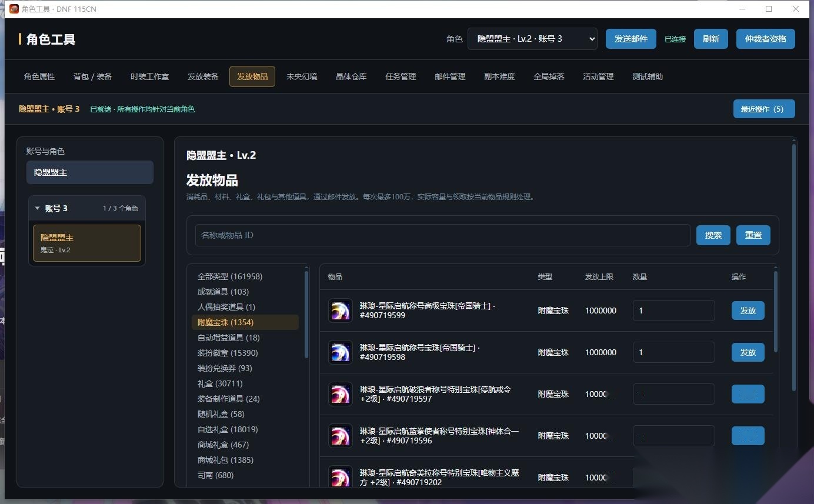The image size is (814, 504).
Task: Select the 发放装备 tab
Action: tap(203, 76)
